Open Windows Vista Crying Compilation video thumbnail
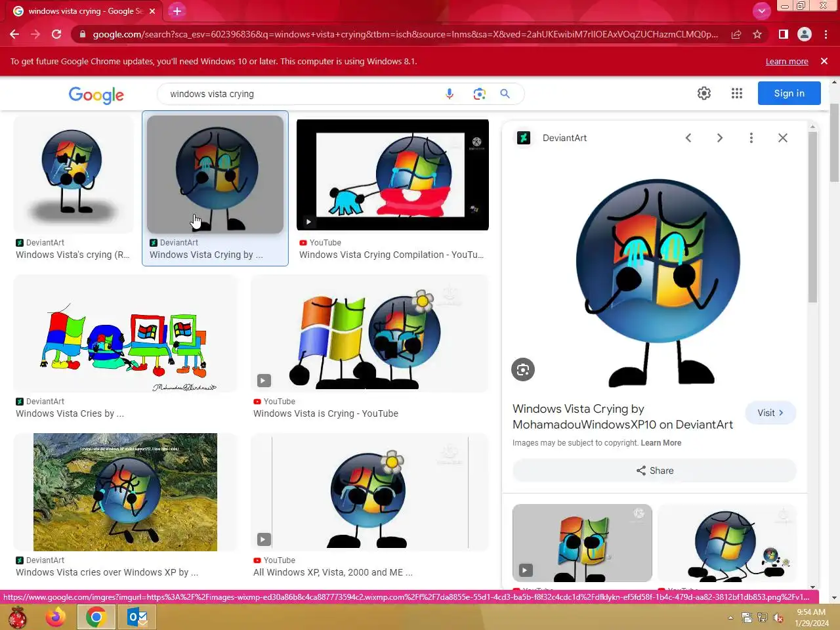The width and height of the screenshot is (840, 630). [x=392, y=175]
